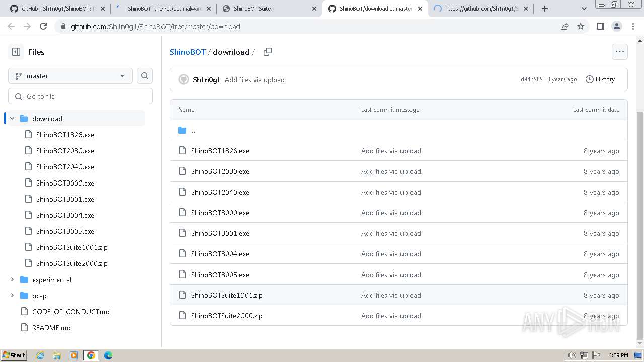Collapse the download folder in tree
The height and width of the screenshot is (362, 644).
click(12, 119)
